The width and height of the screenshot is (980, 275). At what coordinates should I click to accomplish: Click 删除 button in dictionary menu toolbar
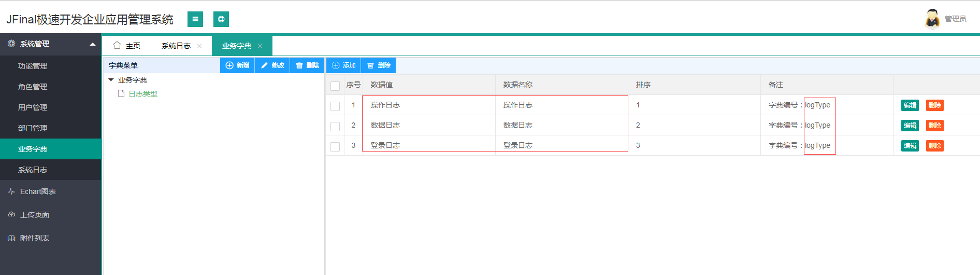[x=307, y=65]
